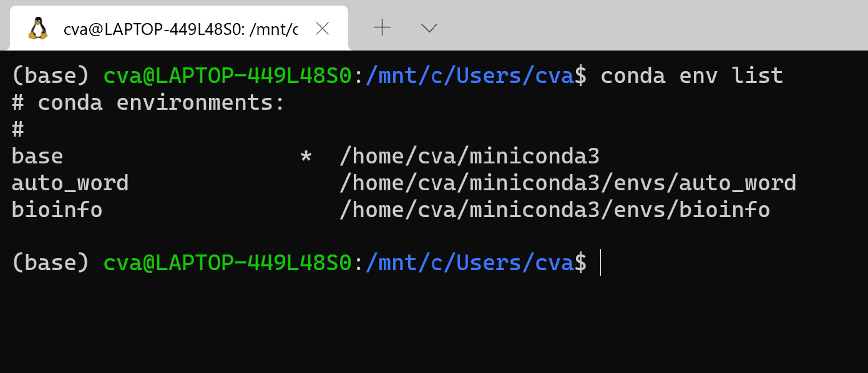Open a new terminal tab with the plus icon
The width and height of the screenshot is (868, 373).
pyautogui.click(x=381, y=27)
